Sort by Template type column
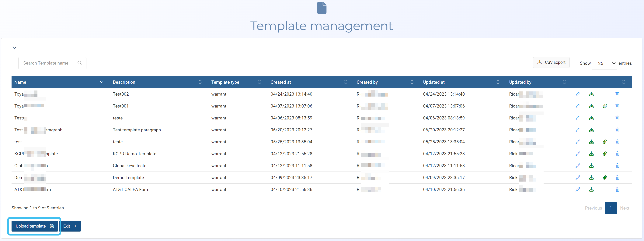The height and width of the screenshot is (241, 644). 259,82
